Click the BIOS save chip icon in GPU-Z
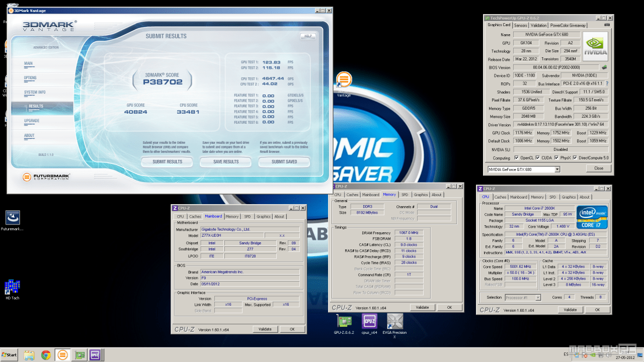This screenshot has height=362, width=644. (x=604, y=67)
